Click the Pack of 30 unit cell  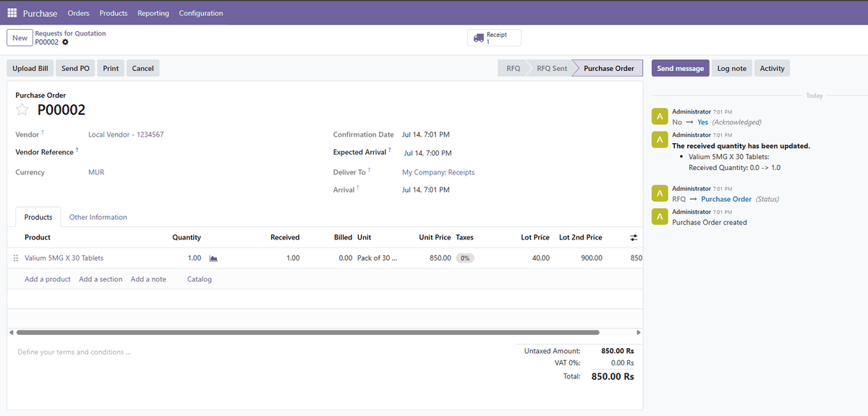377,258
